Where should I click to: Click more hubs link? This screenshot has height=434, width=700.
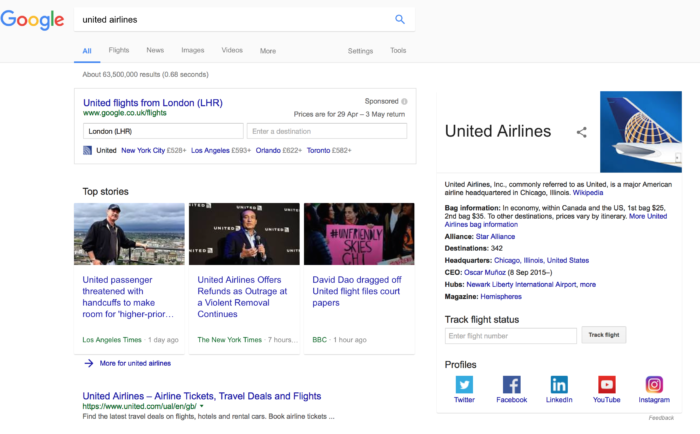(x=588, y=284)
